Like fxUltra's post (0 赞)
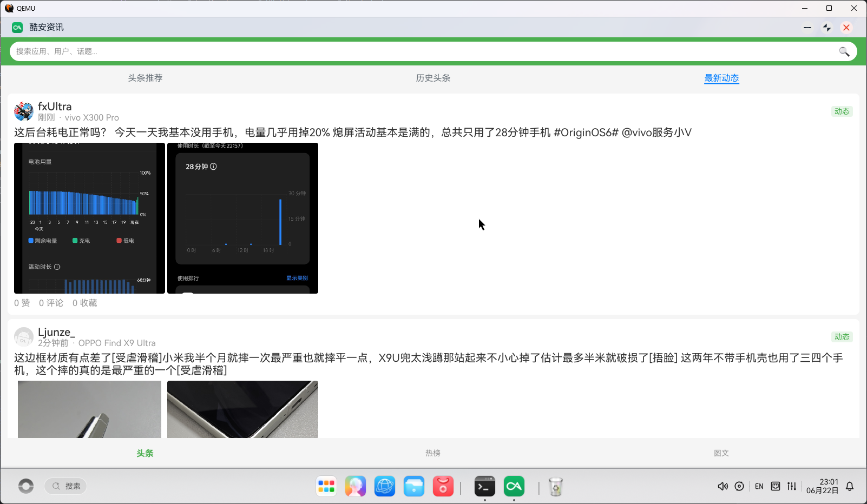The height and width of the screenshot is (504, 867). click(x=22, y=303)
